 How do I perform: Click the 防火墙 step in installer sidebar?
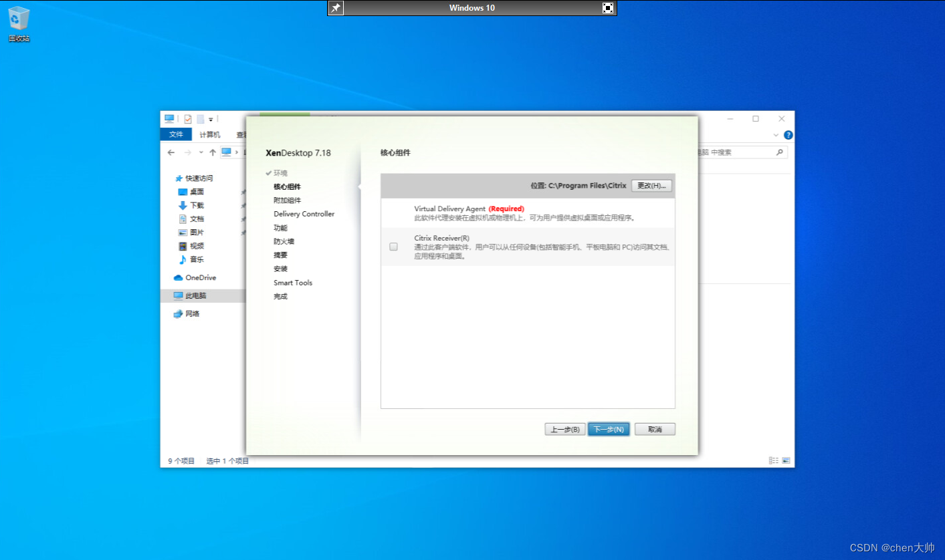coord(284,241)
